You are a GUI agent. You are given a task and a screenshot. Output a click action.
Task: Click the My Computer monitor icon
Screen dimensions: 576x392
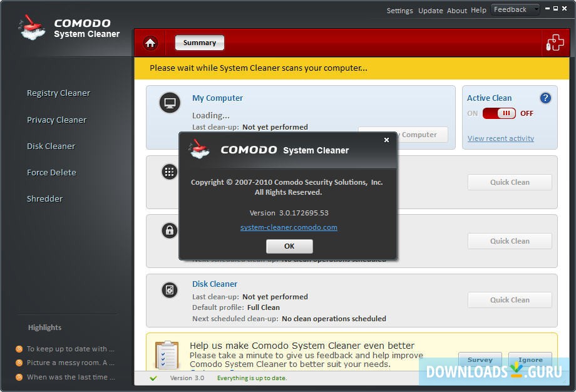(170, 103)
